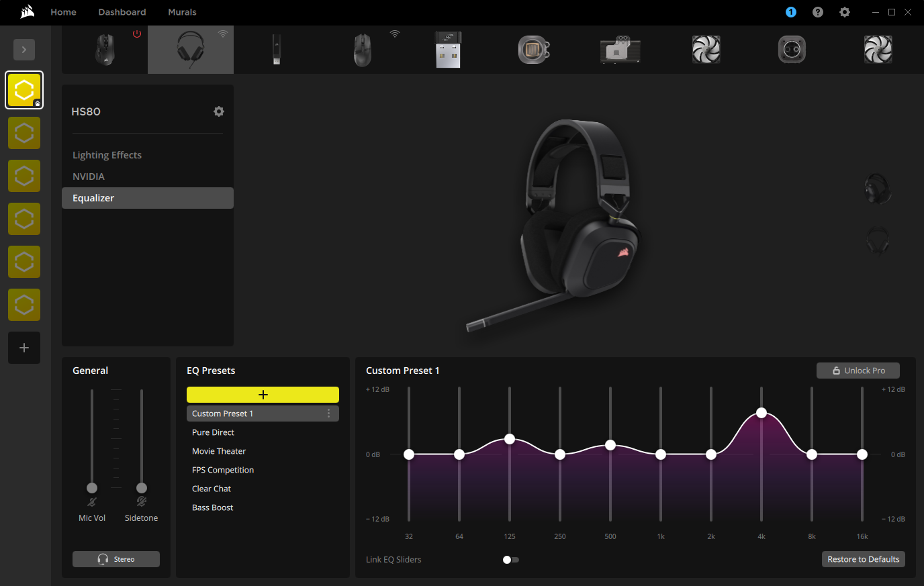The width and height of the screenshot is (924, 586).
Task: Click the 250 Hz EQ slider handle
Action: [x=560, y=454]
